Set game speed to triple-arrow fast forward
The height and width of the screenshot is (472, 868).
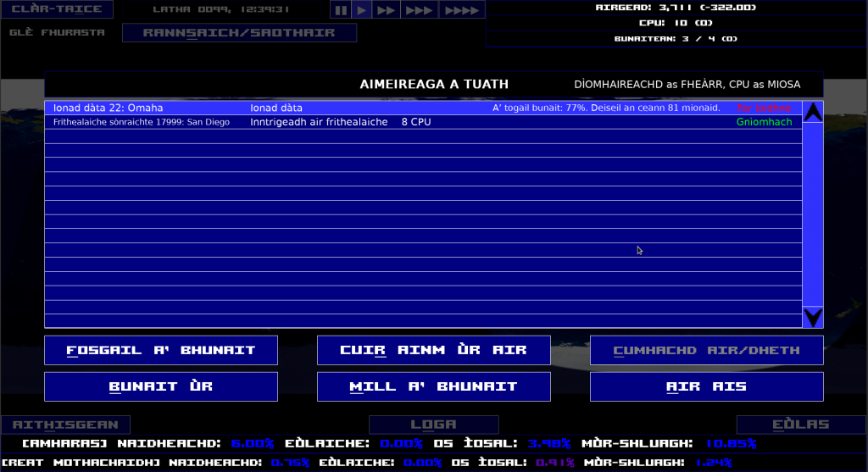(419, 10)
